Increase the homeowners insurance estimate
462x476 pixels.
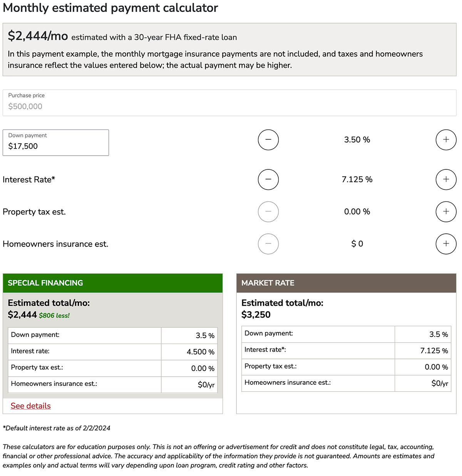(x=446, y=244)
